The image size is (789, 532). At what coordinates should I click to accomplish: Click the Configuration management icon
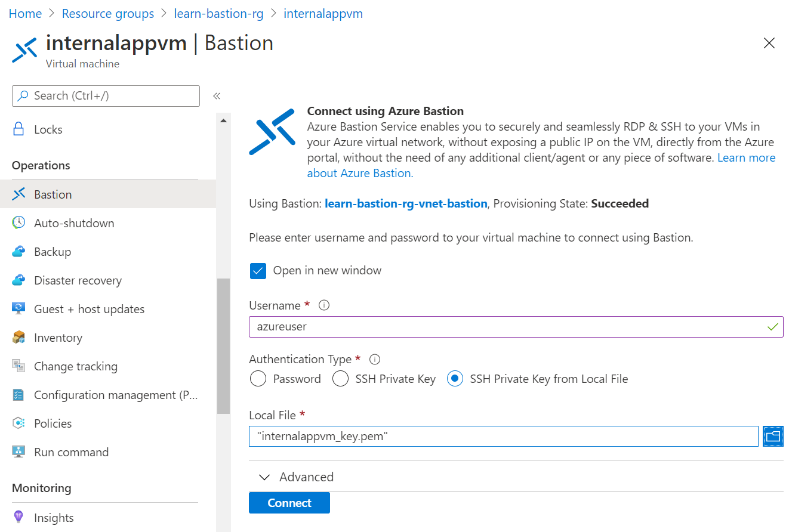coord(19,395)
